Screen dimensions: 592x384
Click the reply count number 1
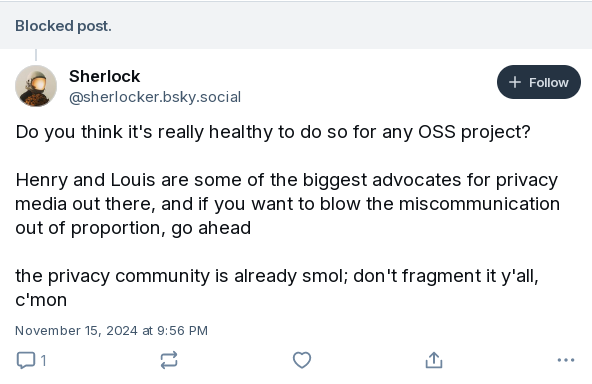(x=43, y=361)
